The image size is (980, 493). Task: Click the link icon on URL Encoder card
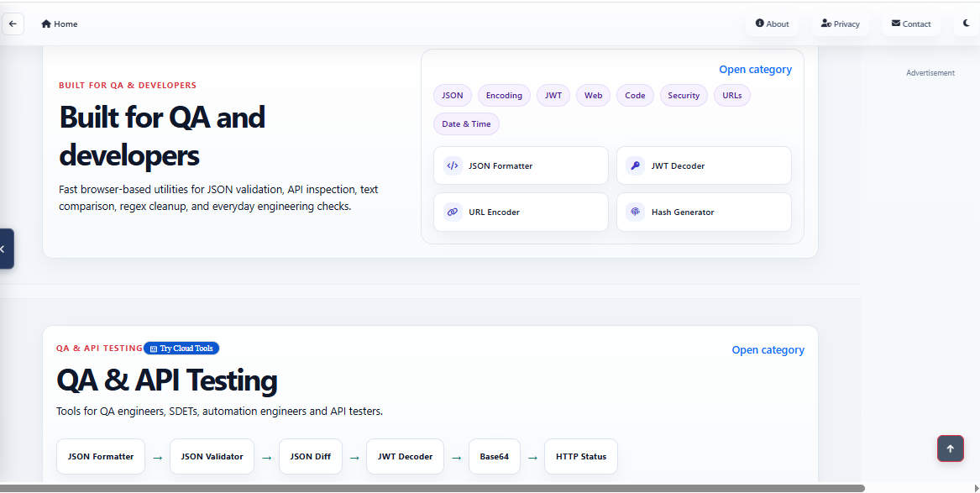(453, 212)
